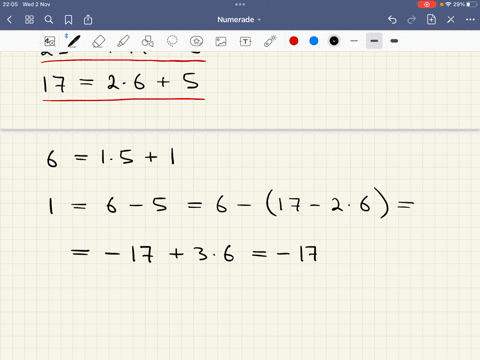Select the Shapes tool

(x=148, y=41)
